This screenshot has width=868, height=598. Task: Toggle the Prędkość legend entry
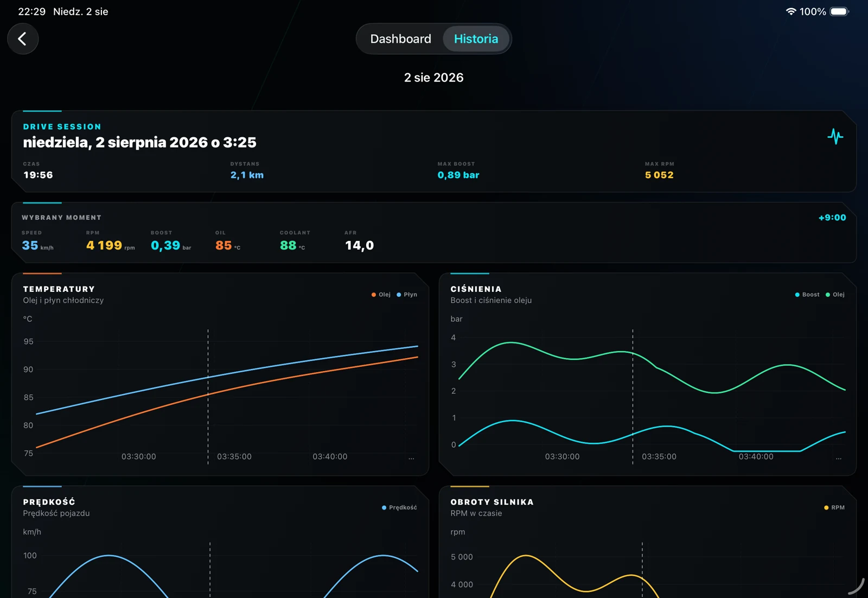click(399, 507)
